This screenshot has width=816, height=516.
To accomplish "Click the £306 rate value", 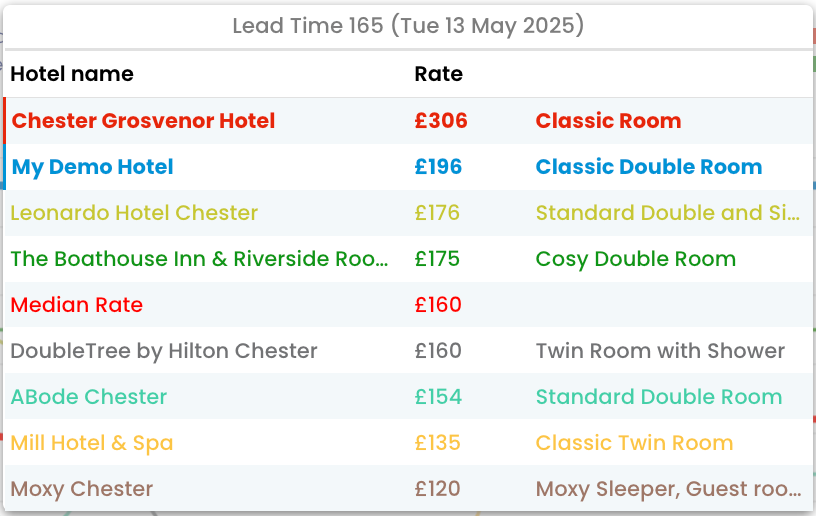I will pos(441,121).
